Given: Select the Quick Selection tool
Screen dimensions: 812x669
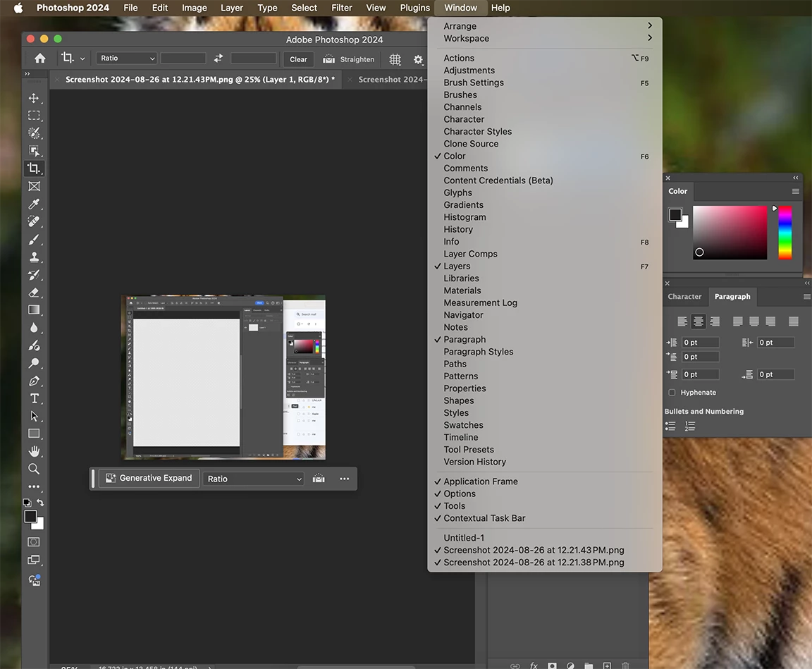Looking at the screenshot, I should (34, 133).
